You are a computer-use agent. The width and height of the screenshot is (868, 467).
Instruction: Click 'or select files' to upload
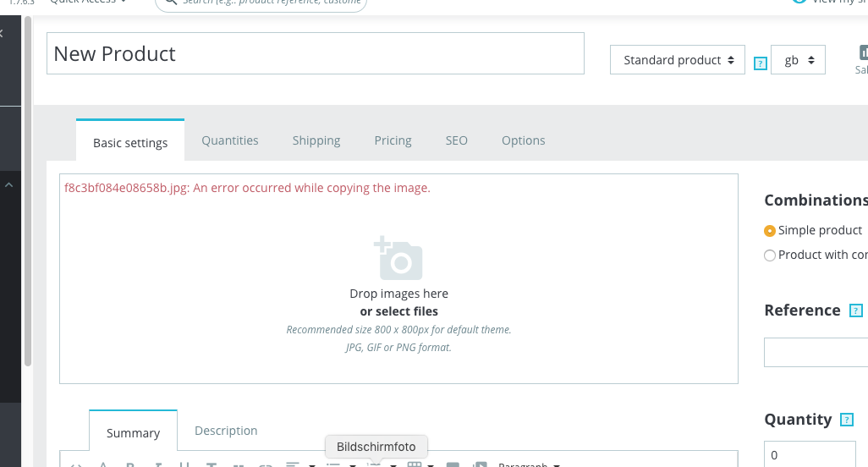pyautogui.click(x=398, y=311)
